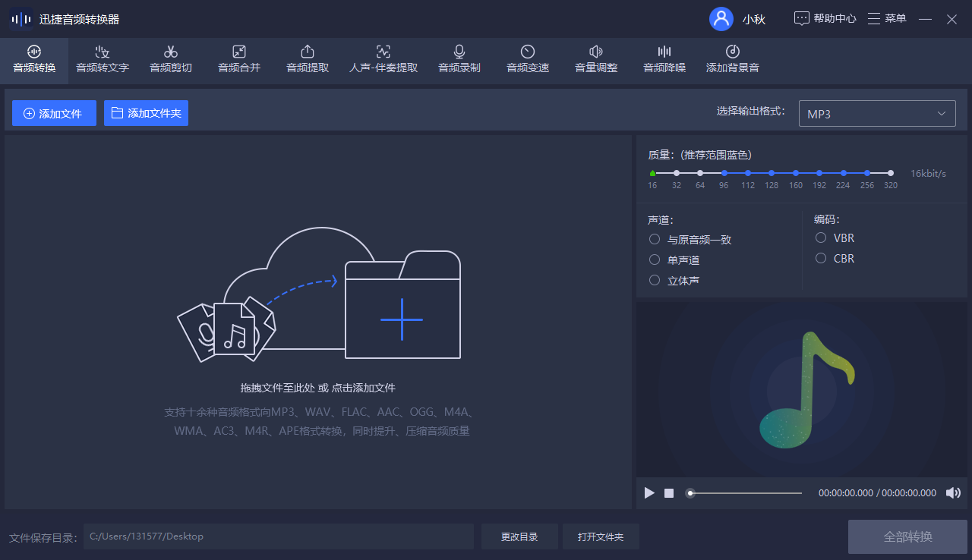Image resolution: width=972 pixels, height=560 pixels.
Task: Select 与原音频一致 channel option
Action: [654, 239]
